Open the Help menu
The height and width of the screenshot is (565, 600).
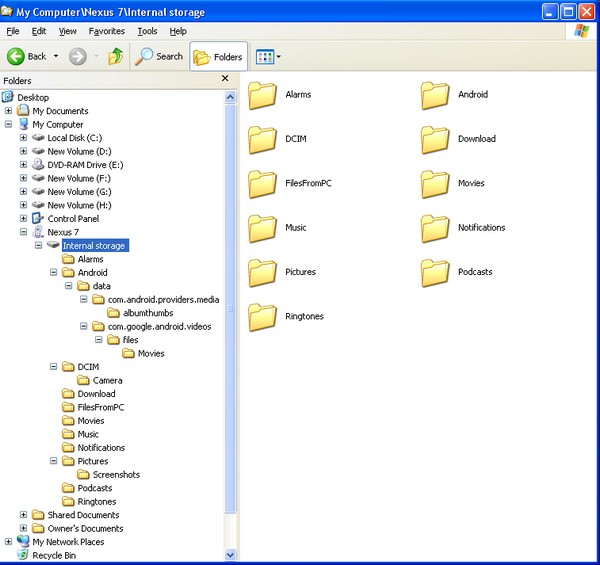click(178, 31)
